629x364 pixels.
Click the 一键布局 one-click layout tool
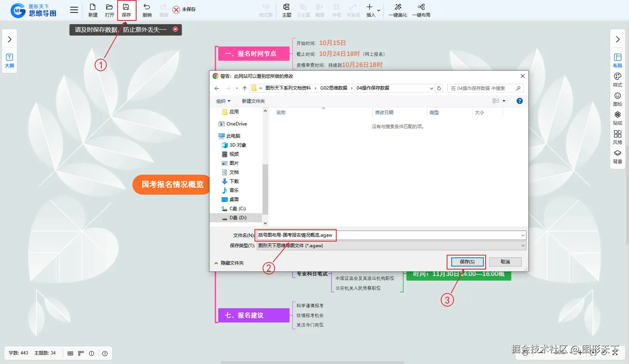(x=421, y=10)
